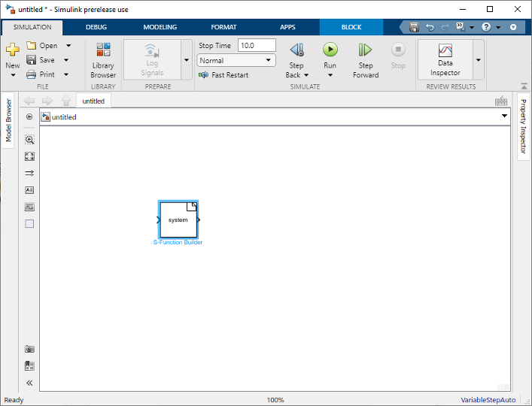Click the VariableStepAuto solver link
532x406 pixels.
point(488,400)
